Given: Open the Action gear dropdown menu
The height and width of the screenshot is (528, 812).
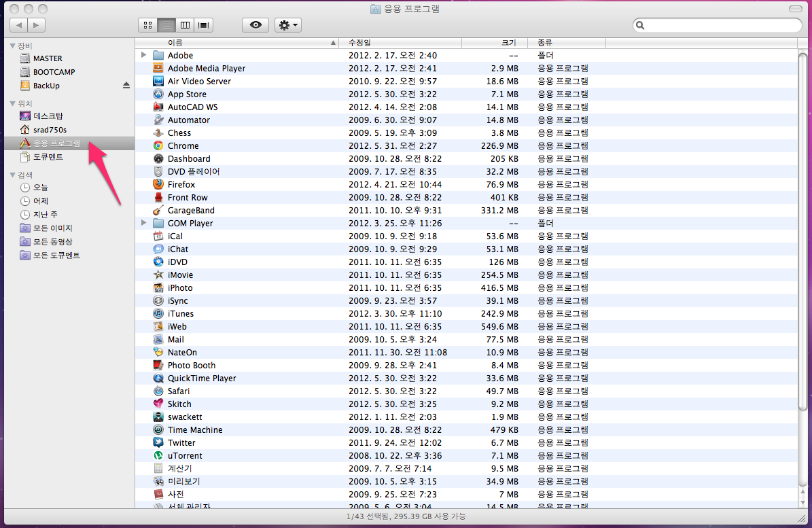Looking at the screenshot, I should point(288,25).
